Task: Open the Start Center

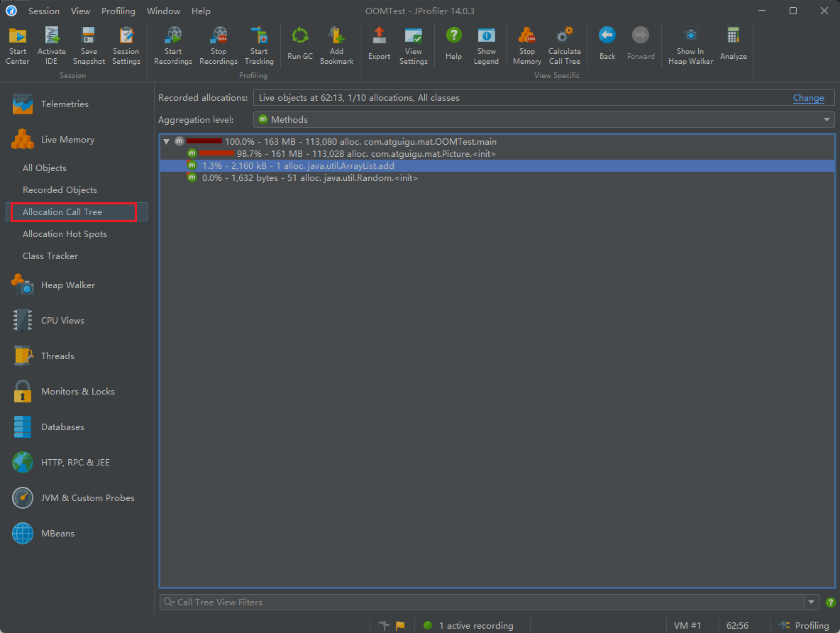Action: click(x=18, y=46)
